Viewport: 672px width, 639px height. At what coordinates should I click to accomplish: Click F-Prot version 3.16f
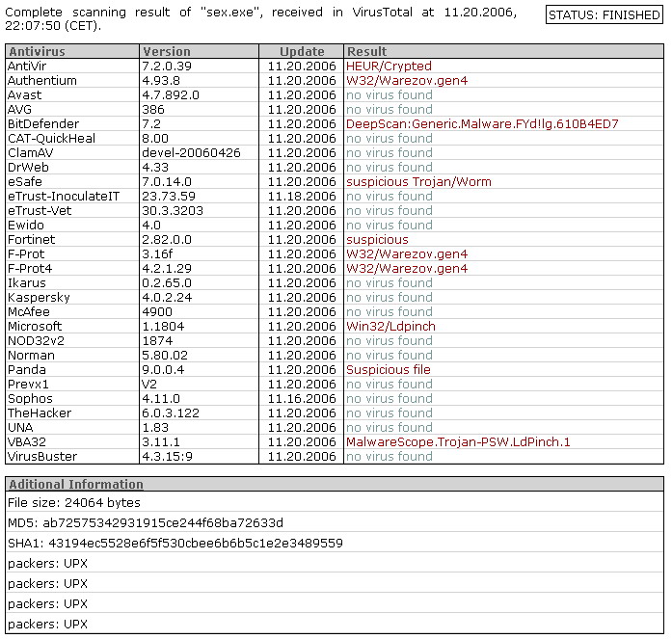157,254
